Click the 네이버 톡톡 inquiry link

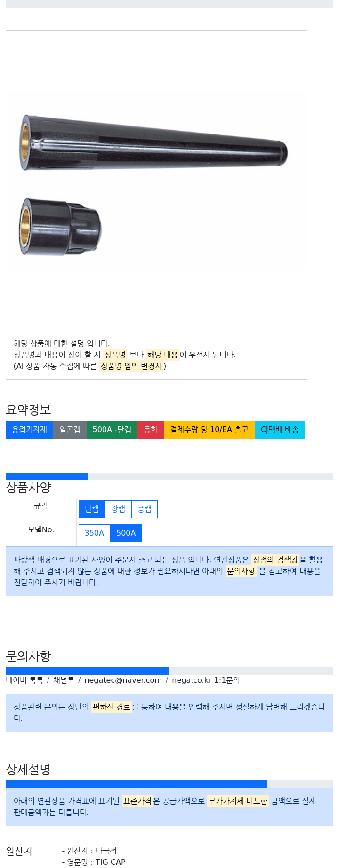click(24, 680)
